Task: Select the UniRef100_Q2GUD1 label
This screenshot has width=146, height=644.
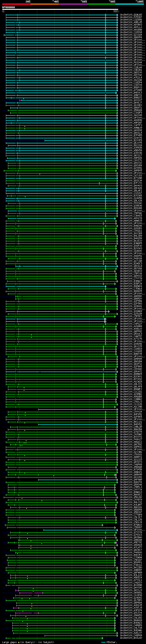Action: 131,228
